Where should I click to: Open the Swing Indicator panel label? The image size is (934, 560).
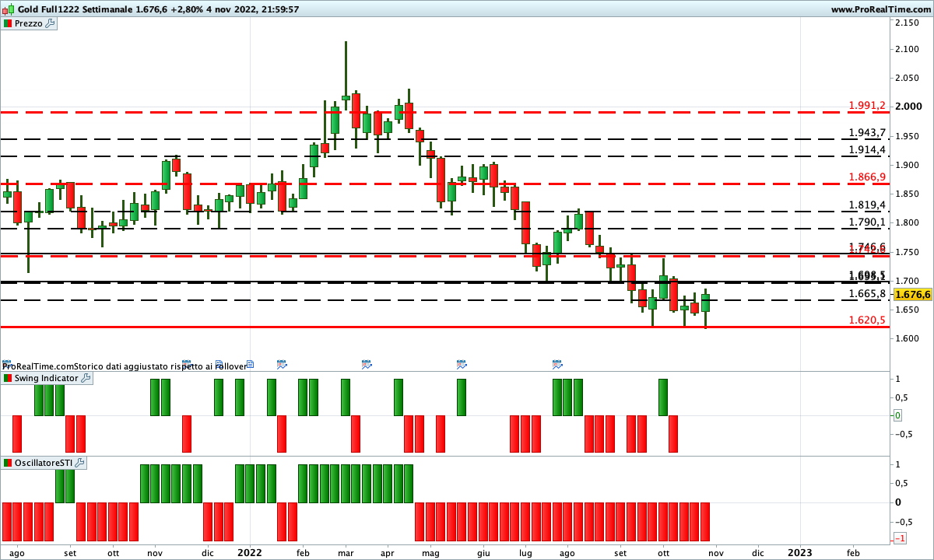click(x=46, y=378)
